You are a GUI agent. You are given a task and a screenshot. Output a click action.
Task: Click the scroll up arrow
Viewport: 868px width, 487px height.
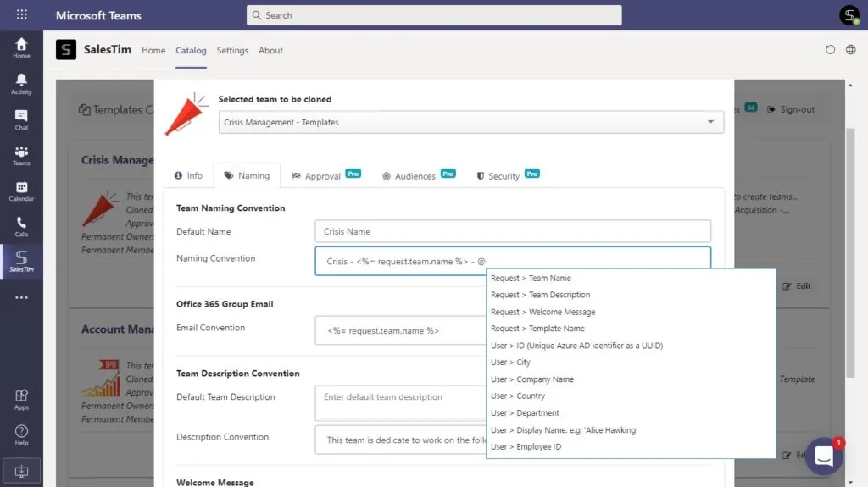coord(850,86)
